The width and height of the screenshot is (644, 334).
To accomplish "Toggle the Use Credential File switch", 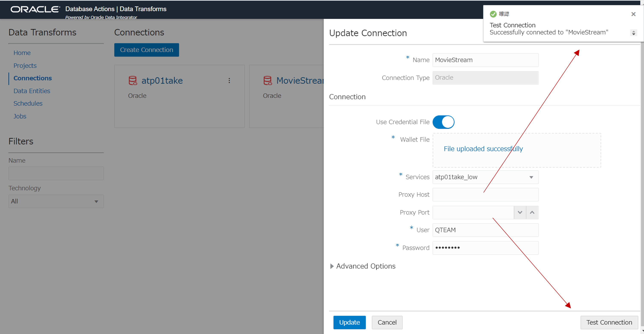I will pyautogui.click(x=443, y=122).
